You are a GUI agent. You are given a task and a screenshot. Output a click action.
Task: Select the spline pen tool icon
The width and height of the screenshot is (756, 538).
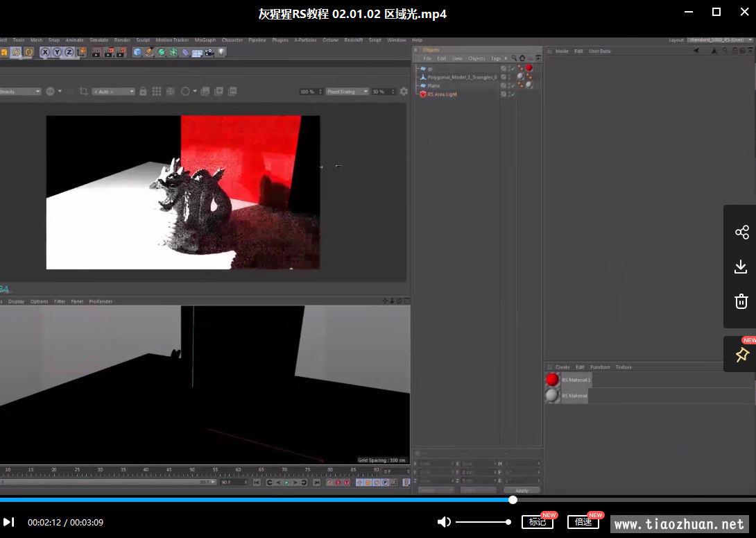pyautogui.click(x=149, y=52)
